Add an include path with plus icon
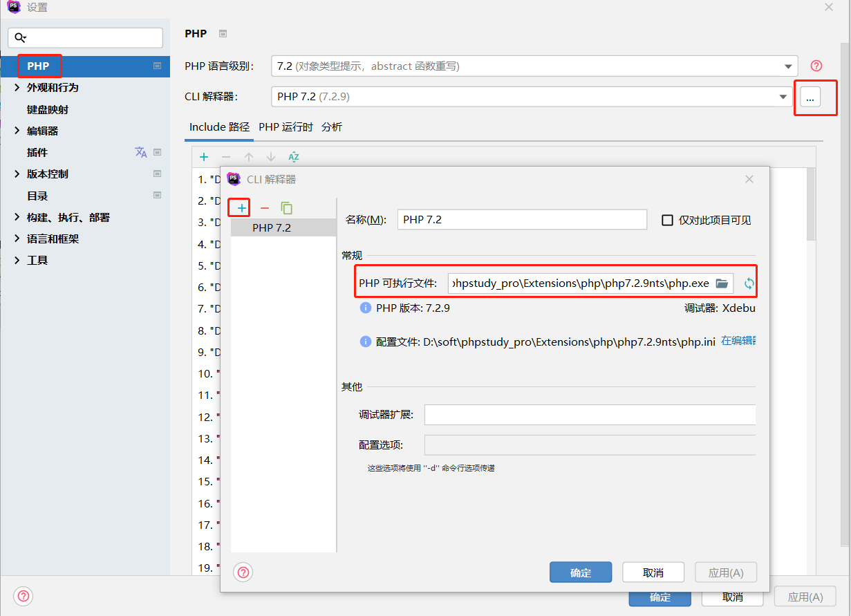The image size is (851, 616). point(204,157)
